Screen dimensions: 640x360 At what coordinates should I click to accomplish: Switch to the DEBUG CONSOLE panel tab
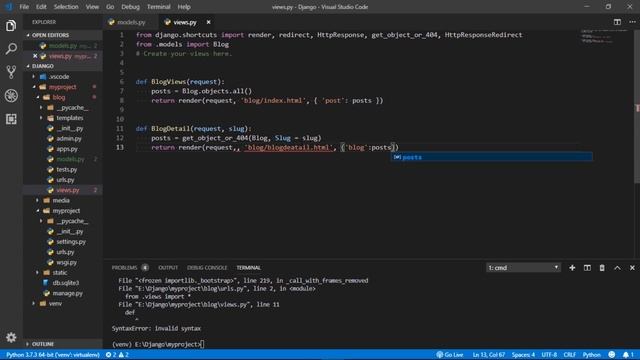[207, 268]
